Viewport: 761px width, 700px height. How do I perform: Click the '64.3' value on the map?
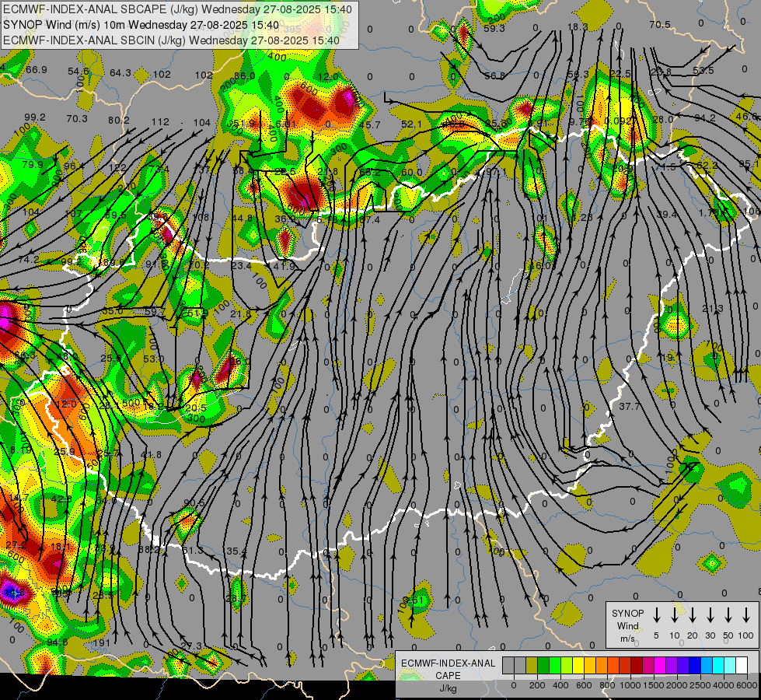120,73
